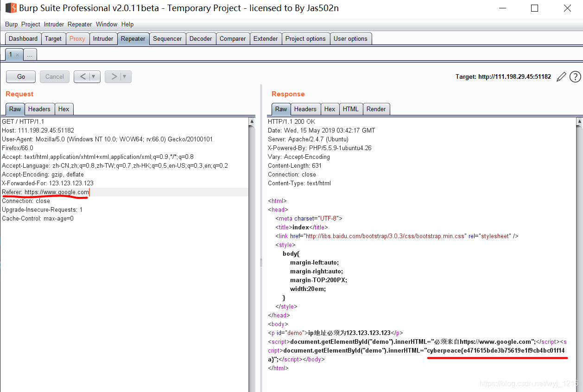The height and width of the screenshot is (392, 583).
Task: Click the Burp Suite logo icon
Action: pos(11,8)
